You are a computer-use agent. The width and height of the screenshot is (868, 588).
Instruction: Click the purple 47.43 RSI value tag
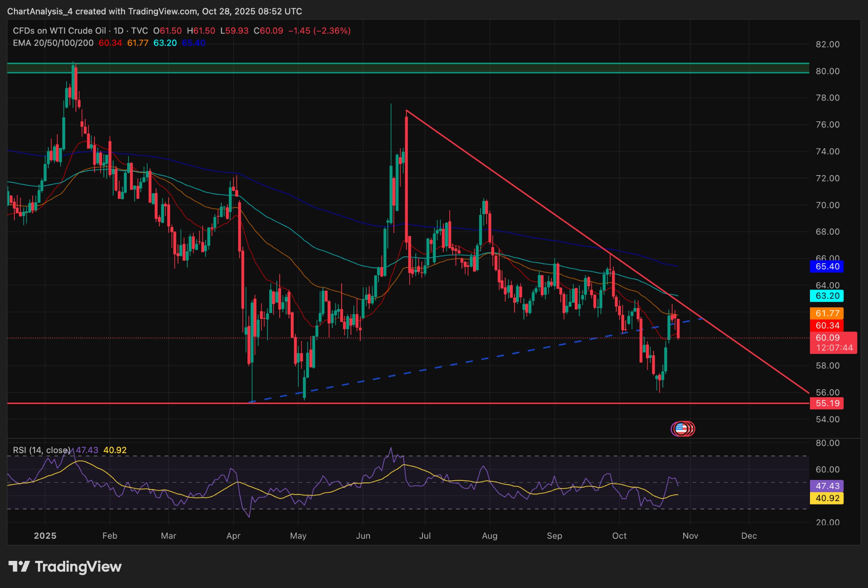click(826, 486)
